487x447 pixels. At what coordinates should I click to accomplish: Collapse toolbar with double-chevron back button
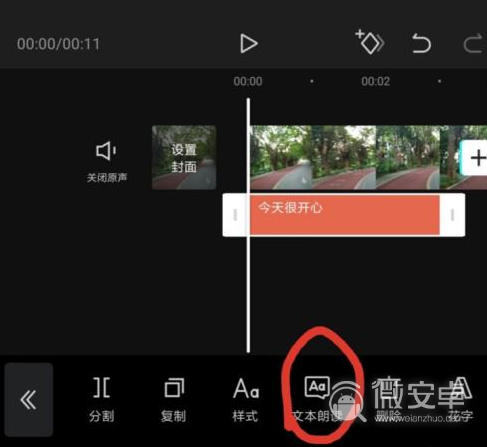click(x=29, y=399)
